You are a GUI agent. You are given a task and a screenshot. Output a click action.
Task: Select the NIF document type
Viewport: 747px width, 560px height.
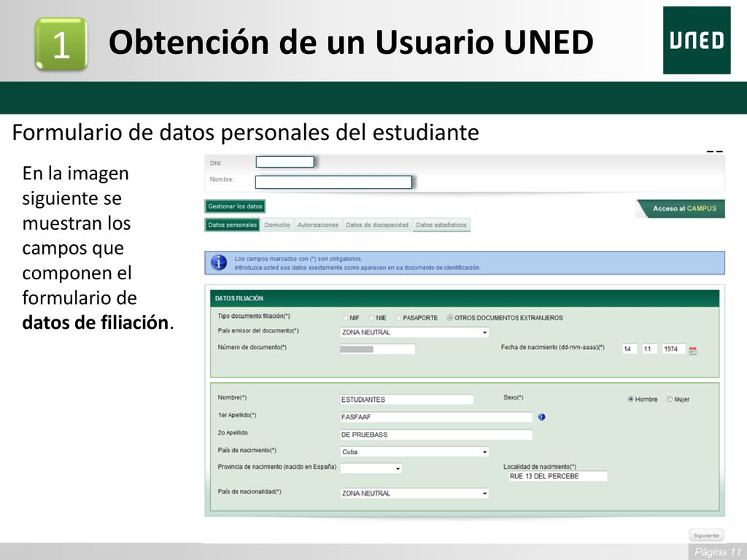point(345,318)
